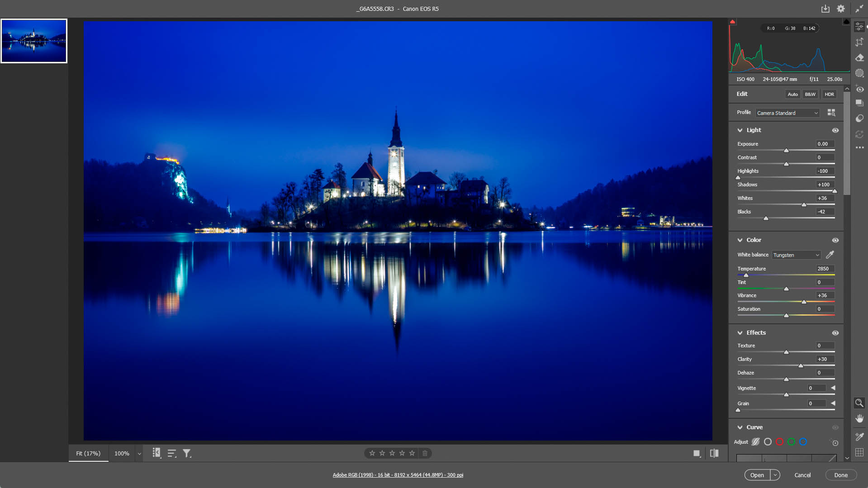Toggle visibility of Color panel edits
Viewport: 868px width, 488px height.
tap(835, 240)
